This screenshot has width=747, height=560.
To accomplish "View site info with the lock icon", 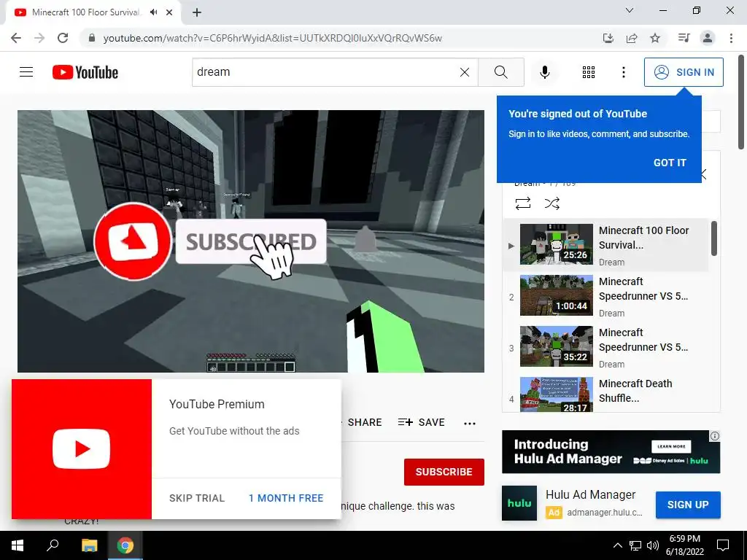I will [x=92, y=38].
